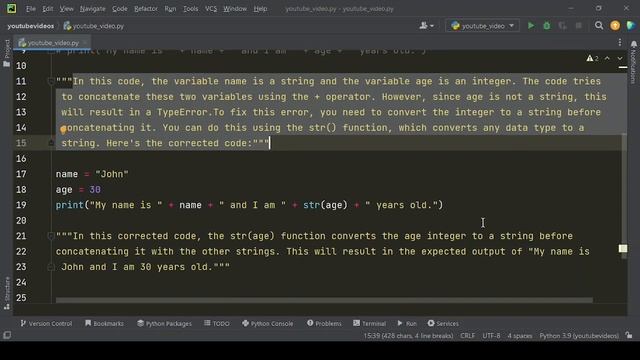The image size is (640, 360).
Task: Open the Edit menu
Action: tap(48, 9)
